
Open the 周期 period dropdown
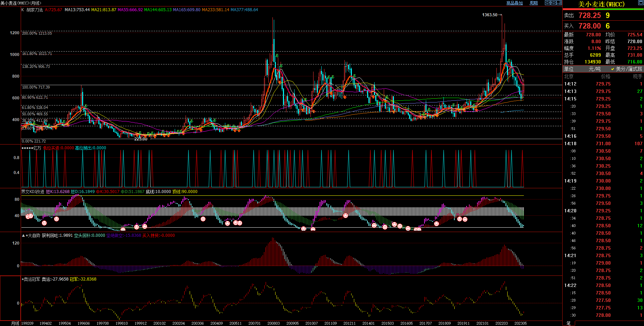tap(534, 3)
